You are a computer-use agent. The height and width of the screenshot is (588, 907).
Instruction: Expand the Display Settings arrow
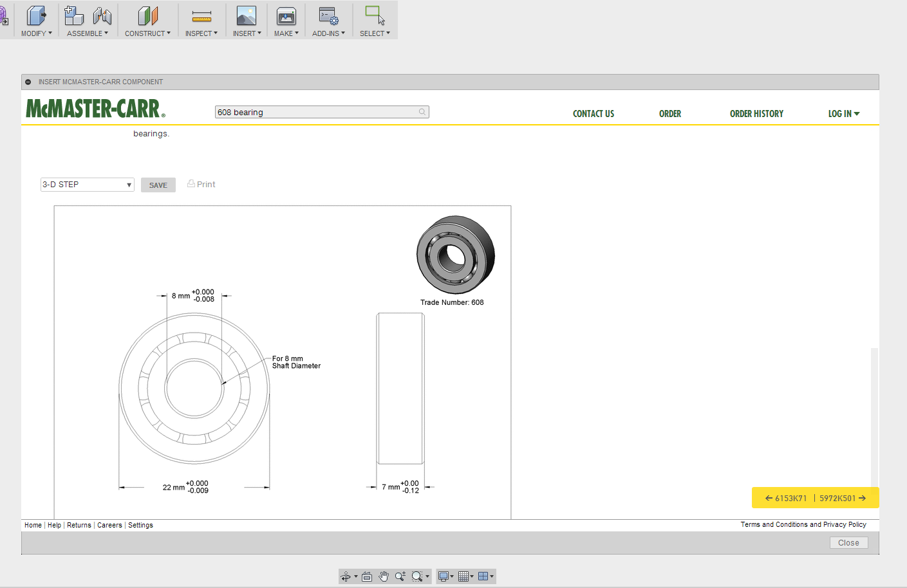click(x=452, y=576)
